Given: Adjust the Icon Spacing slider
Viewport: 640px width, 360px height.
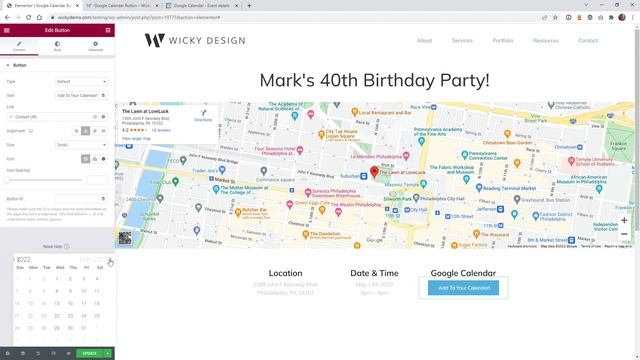Looking at the screenshot, I should 44,180.
